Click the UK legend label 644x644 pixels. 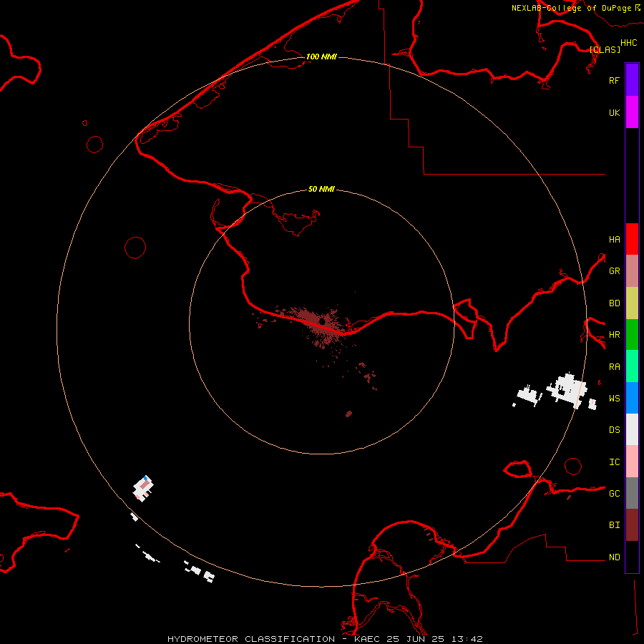click(614, 112)
